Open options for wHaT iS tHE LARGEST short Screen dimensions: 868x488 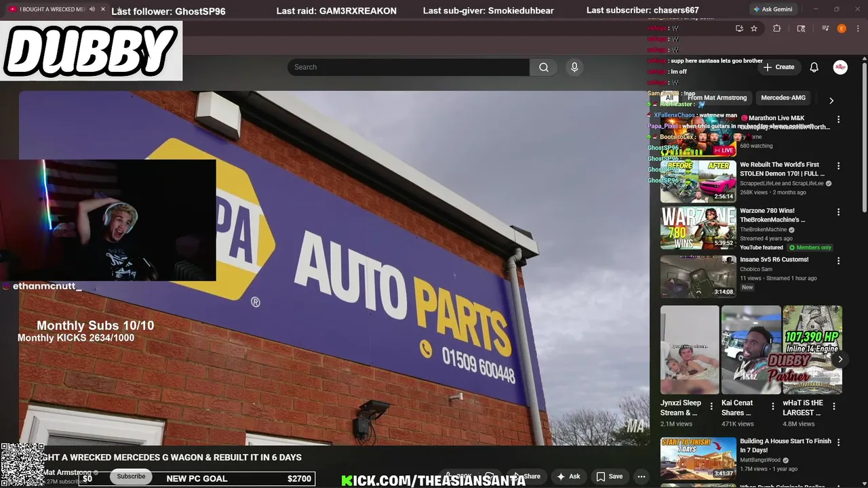click(834, 406)
